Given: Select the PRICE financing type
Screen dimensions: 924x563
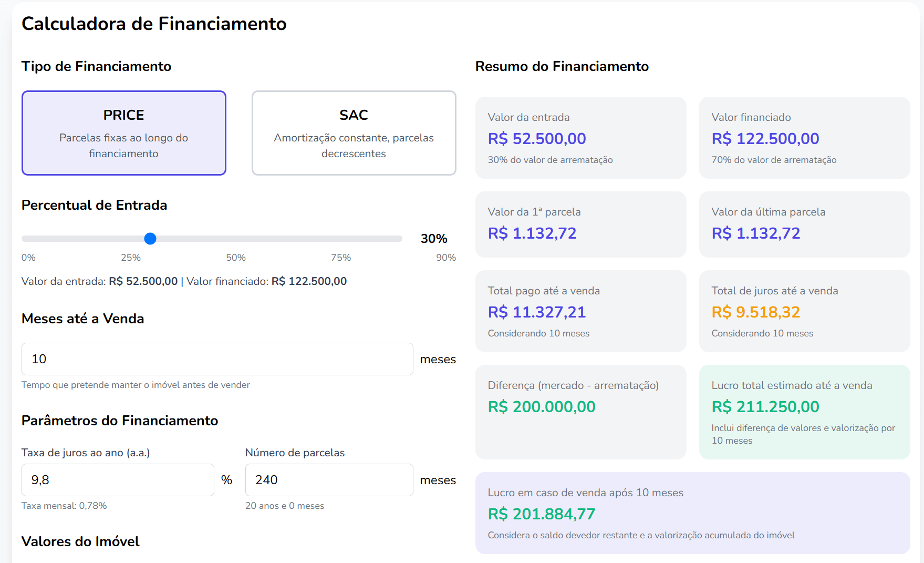Looking at the screenshot, I should click(x=123, y=133).
